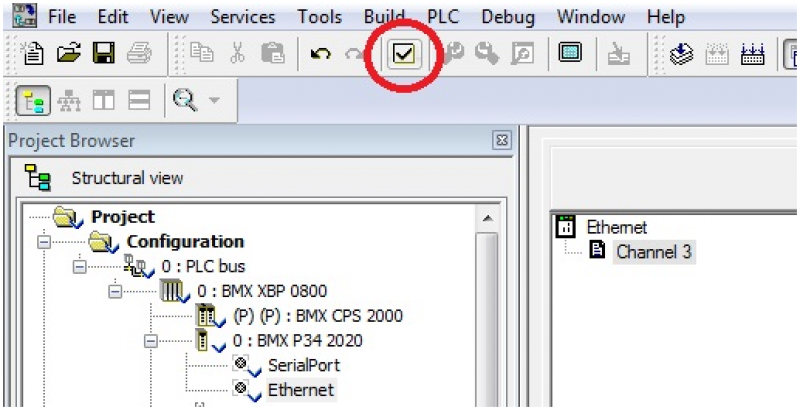Viewport: 800px width, 410px height.
Task: Click the magnifier search-in-box icon
Action: point(521,53)
